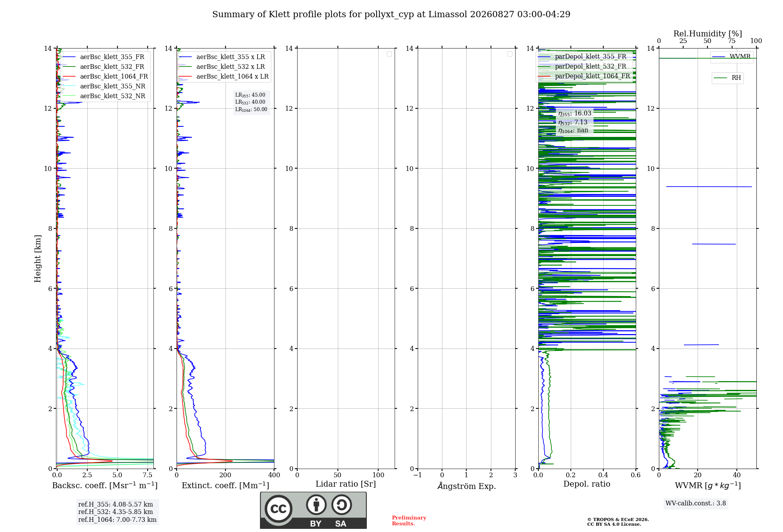Click the ref.H_1064: 7.00-7.73 km text
Viewport: 783px width, 532px height.
(117, 520)
